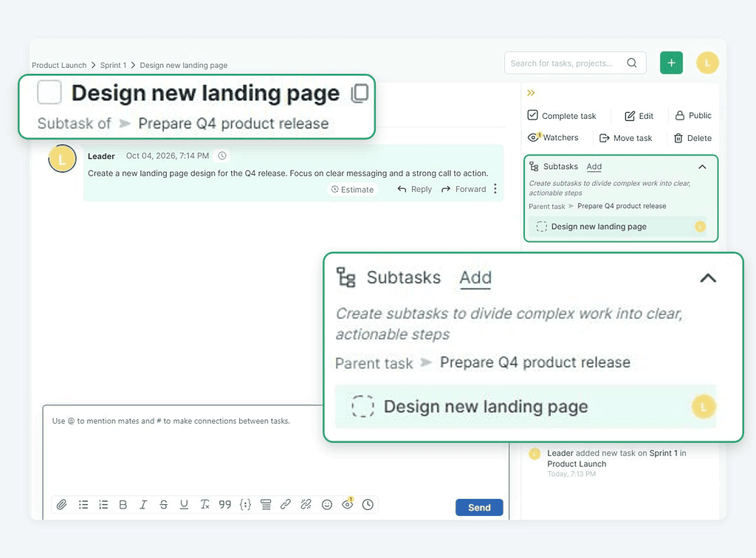Click Estimate on Leader's message
Screen dimensions: 756x558
click(352, 190)
